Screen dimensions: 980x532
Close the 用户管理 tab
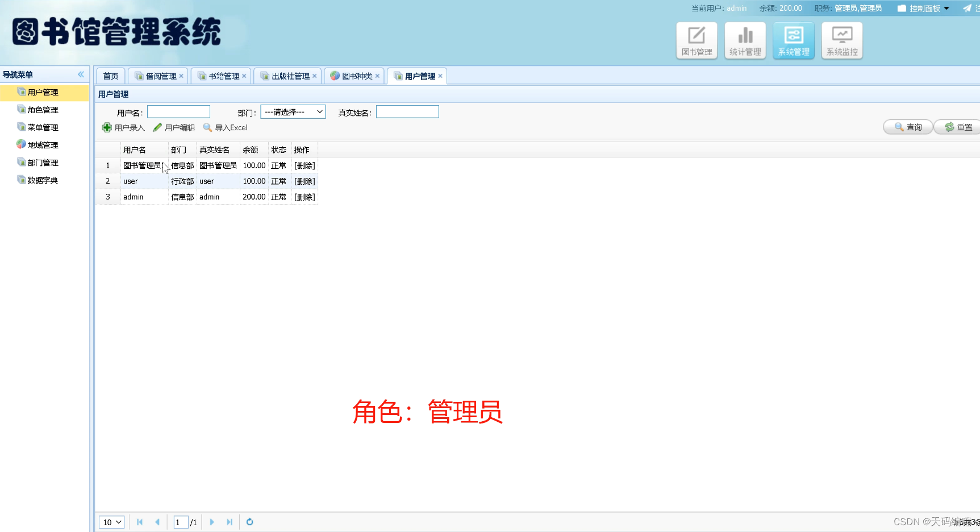(x=440, y=76)
